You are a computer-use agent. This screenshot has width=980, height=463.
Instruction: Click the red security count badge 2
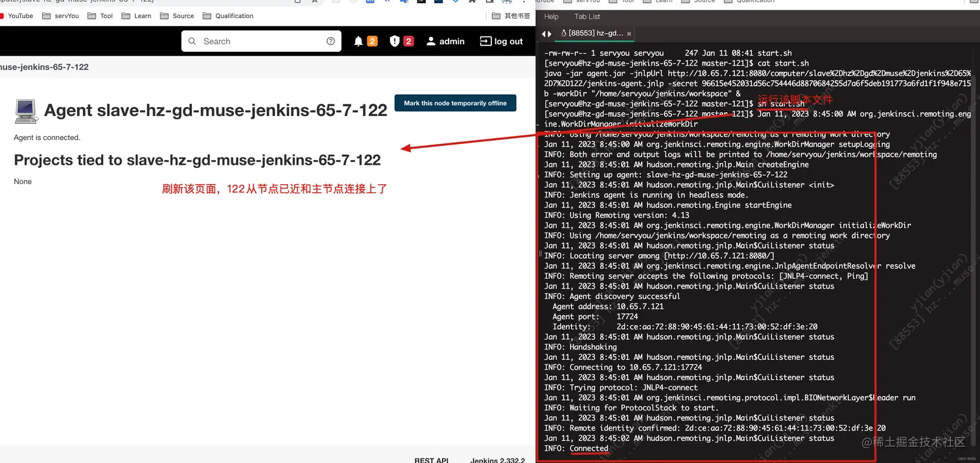[x=408, y=42]
